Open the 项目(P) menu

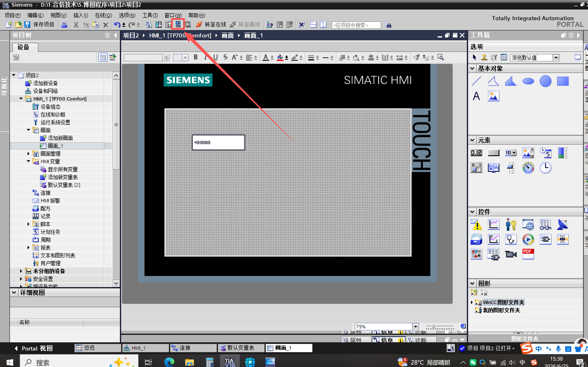[x=13, y=15]
